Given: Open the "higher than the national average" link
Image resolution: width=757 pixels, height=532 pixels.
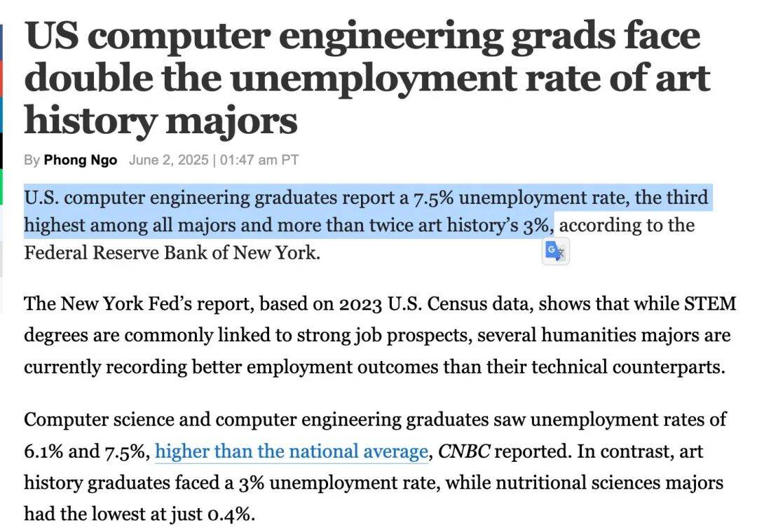Looking at the screenshot, I should coord(291,451).
